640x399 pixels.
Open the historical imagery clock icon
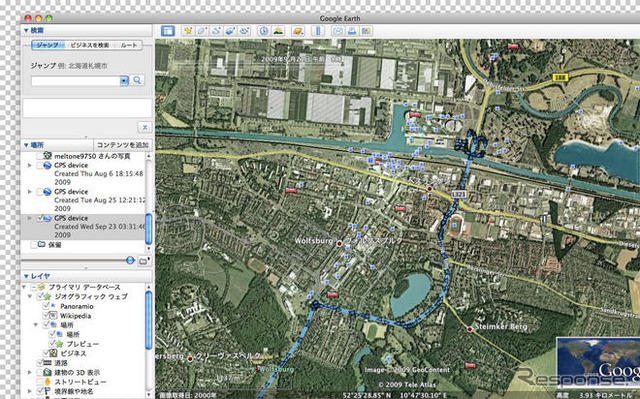264,31
